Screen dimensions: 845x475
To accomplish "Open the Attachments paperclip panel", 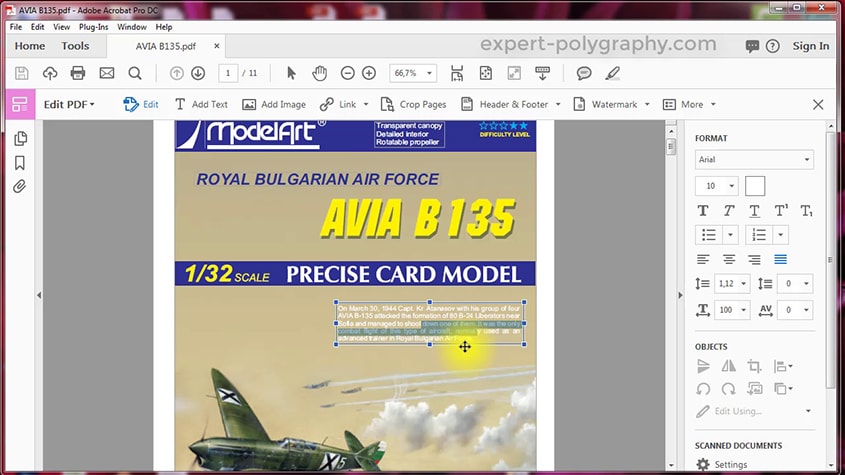I will tap(20, 187).
